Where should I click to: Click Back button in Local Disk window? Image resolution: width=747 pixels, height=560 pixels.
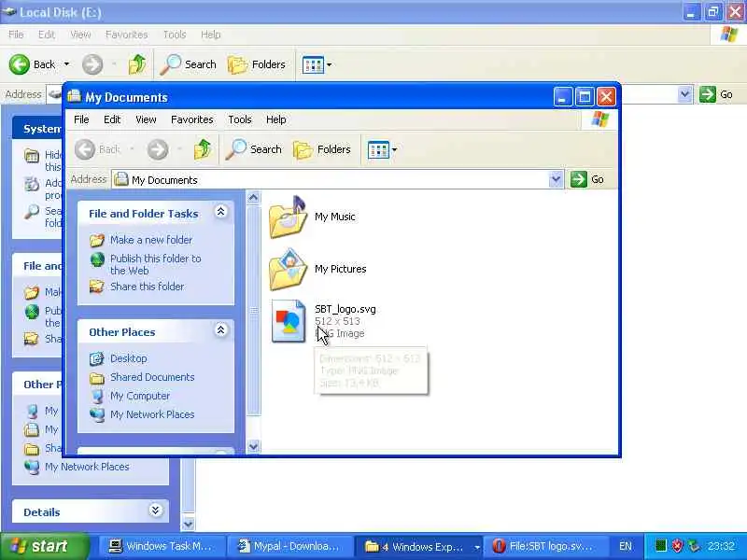(33, 64)
